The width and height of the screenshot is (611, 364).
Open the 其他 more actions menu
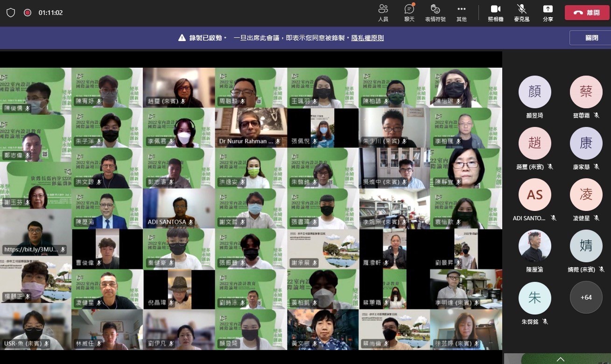[462, 13]
